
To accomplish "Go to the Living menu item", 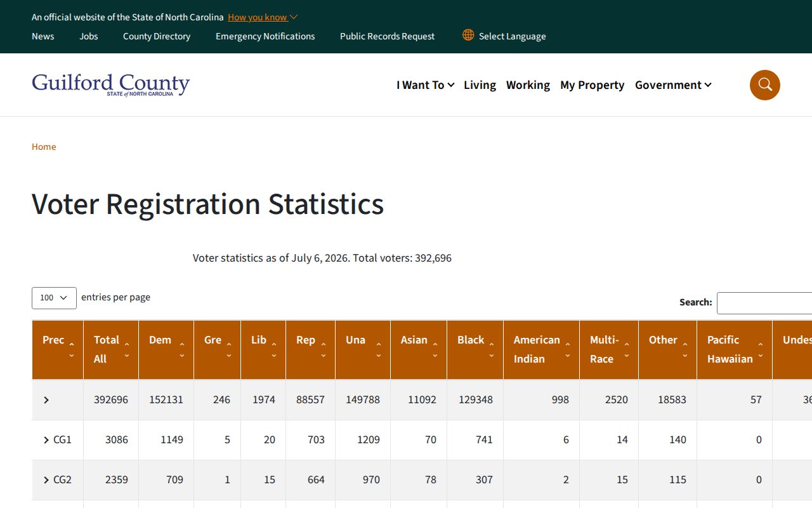I will tap(480, 85).
